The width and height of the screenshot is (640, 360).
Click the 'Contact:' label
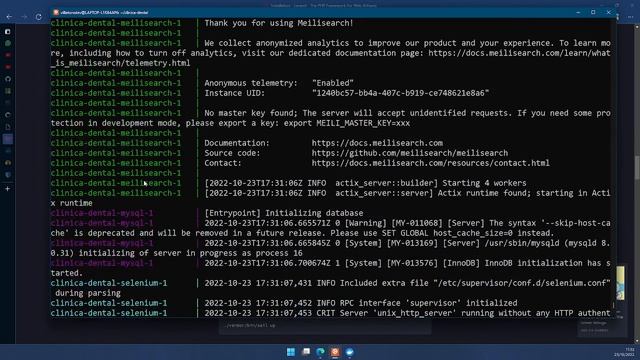223,163
